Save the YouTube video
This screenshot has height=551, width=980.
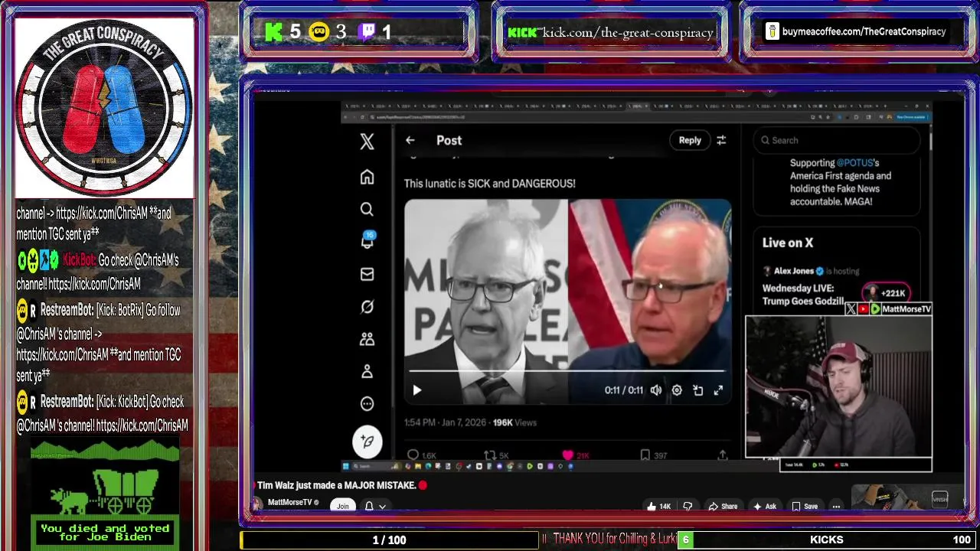(805, 507)
